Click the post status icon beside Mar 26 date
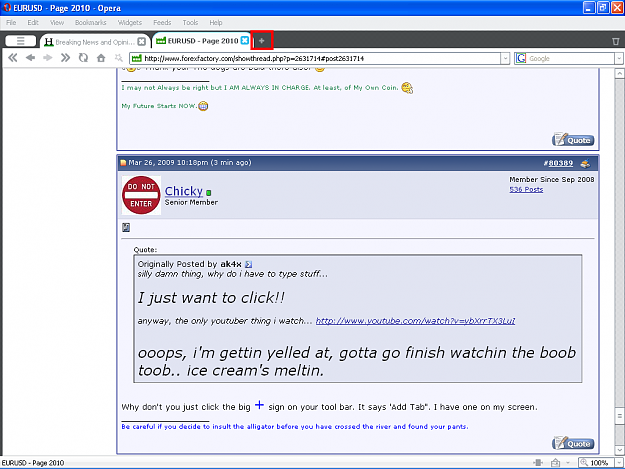The width and height of the screenshot is (625, 469). (123, 163)
